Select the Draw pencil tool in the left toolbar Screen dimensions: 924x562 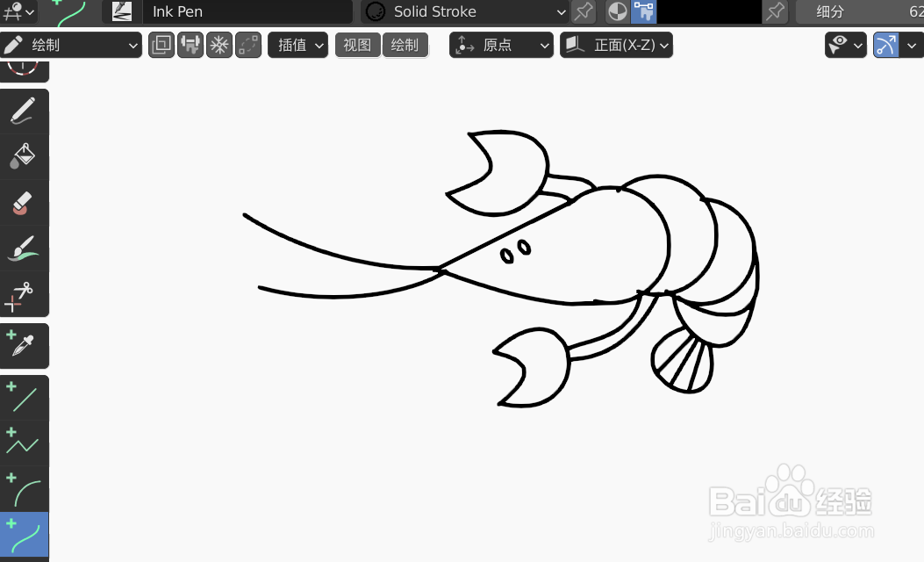(x=25, y=112)
